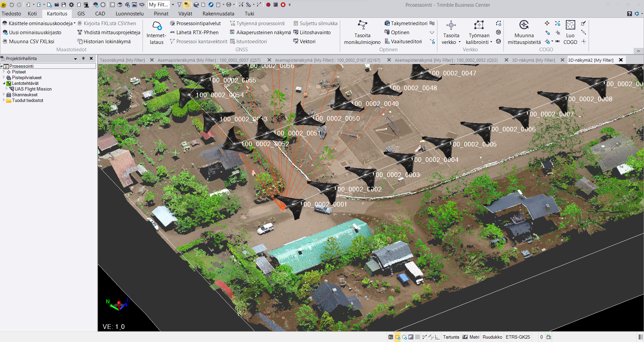Open the My Filter view filter dropdown

(x=173, y=5)
